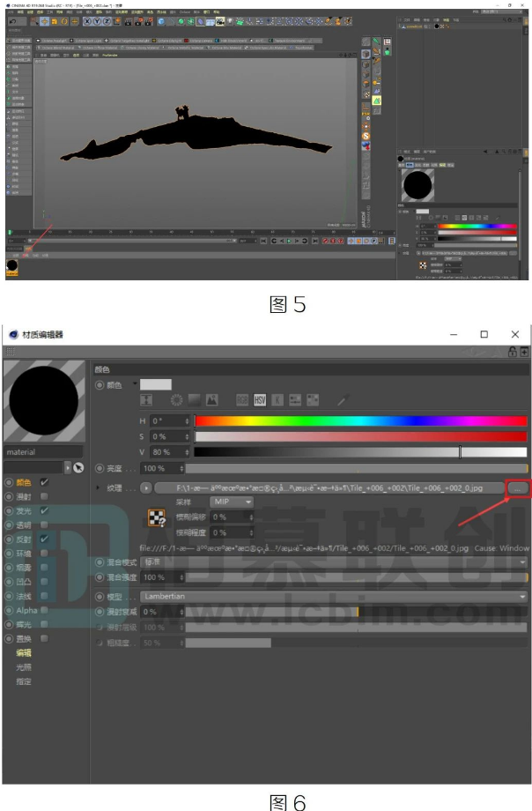Enable the 漫射 channel checkbox
532x811 pixels.
point(44,496)
